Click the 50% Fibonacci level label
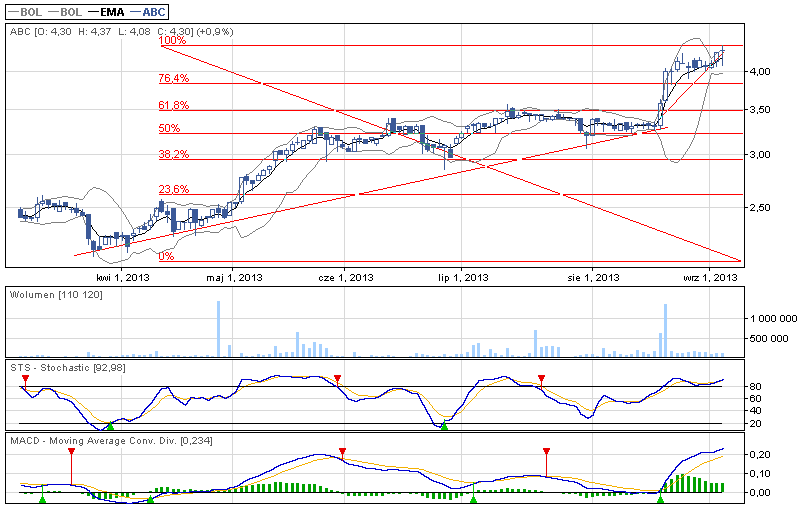800x505 pixels. click(169, 129)
